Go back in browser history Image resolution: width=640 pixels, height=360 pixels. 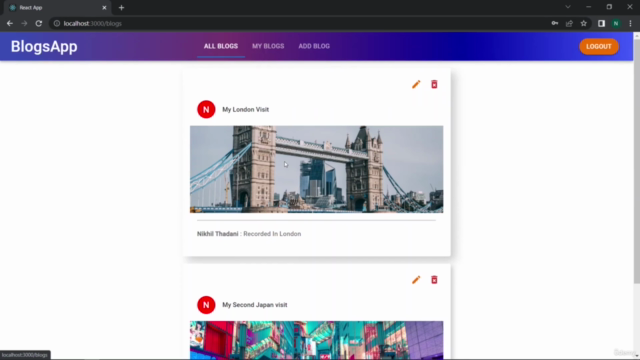point(10,24)
